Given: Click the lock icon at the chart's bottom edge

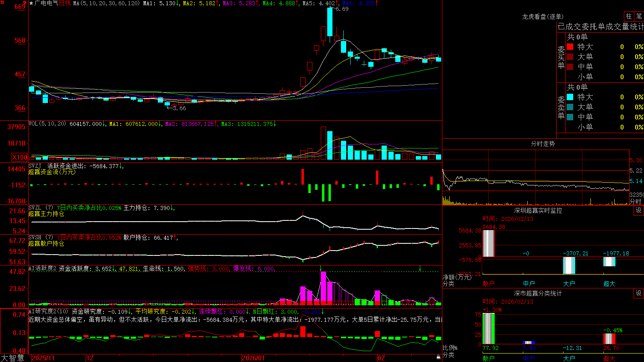Looking at the screenshot, I should 439,357.
